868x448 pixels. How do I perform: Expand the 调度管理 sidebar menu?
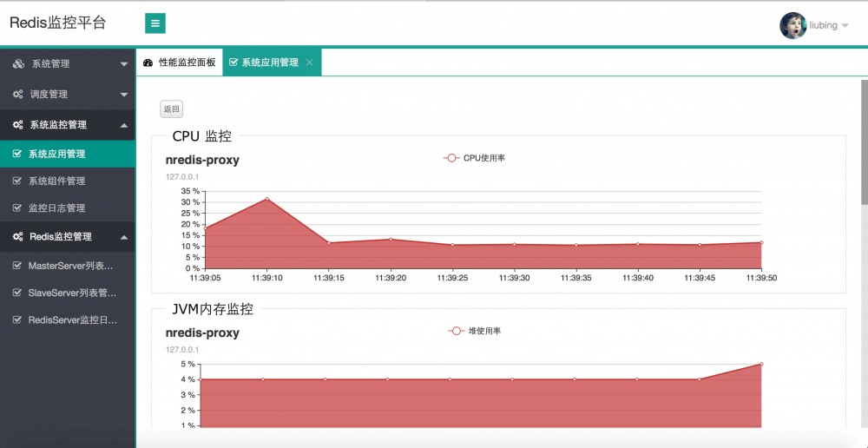[68, 94]
